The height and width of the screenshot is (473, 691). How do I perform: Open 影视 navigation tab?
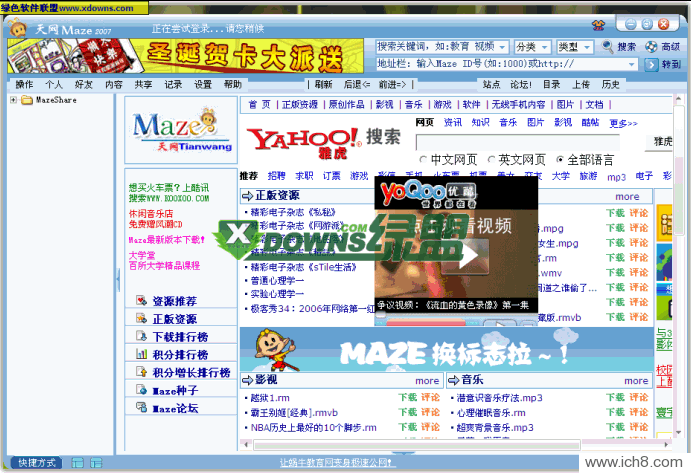click(384, 104)
